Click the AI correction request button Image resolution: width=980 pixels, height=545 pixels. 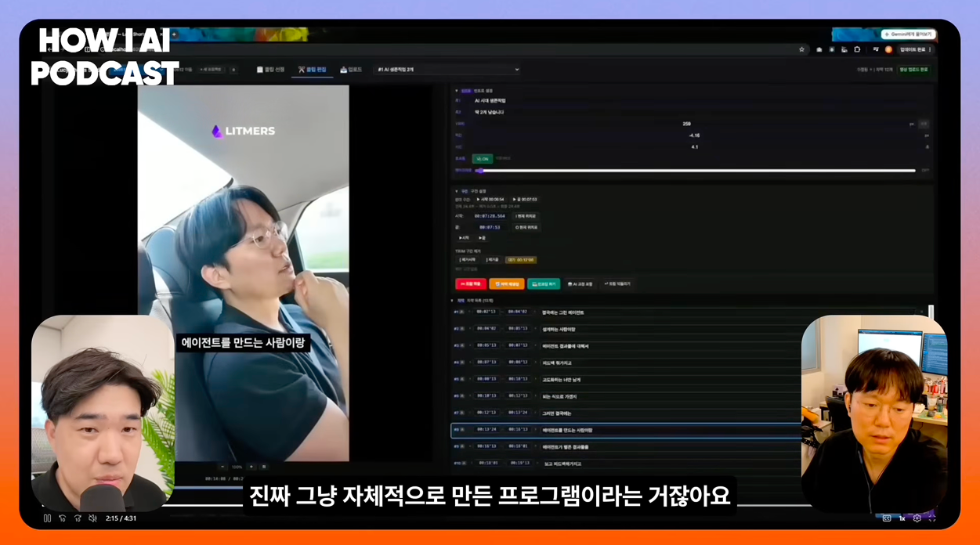tap(580, 284)
